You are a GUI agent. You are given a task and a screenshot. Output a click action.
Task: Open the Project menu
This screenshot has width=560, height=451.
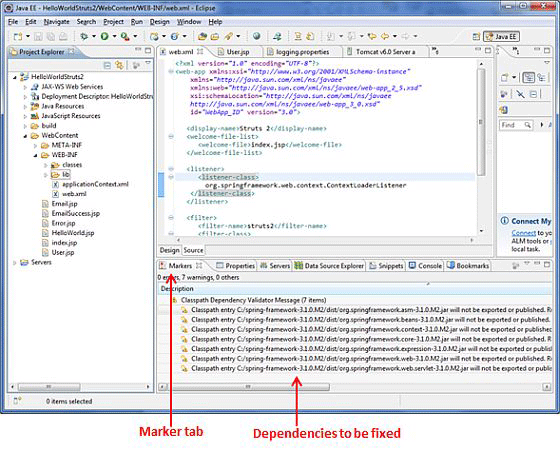(114, 22)
